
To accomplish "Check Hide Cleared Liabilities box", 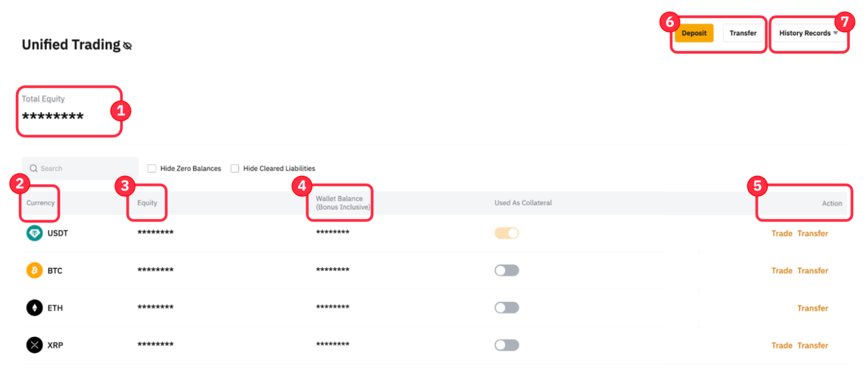I will (234, 169).
